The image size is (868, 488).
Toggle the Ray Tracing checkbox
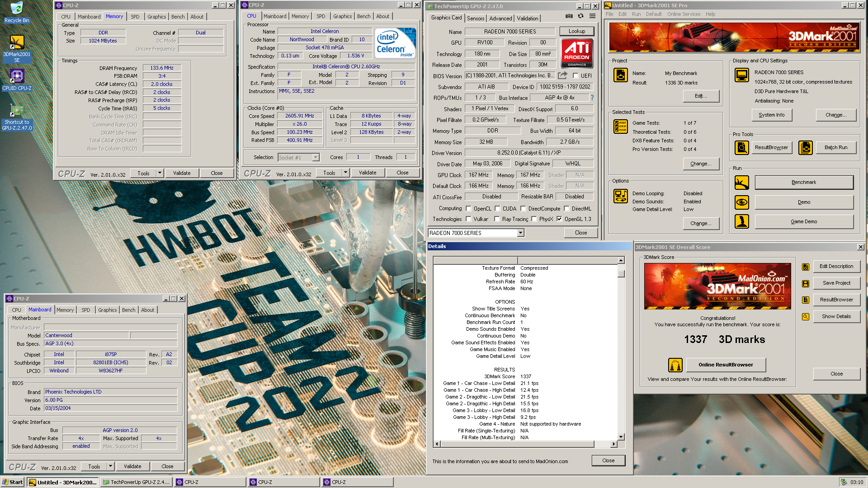[497, 219]
